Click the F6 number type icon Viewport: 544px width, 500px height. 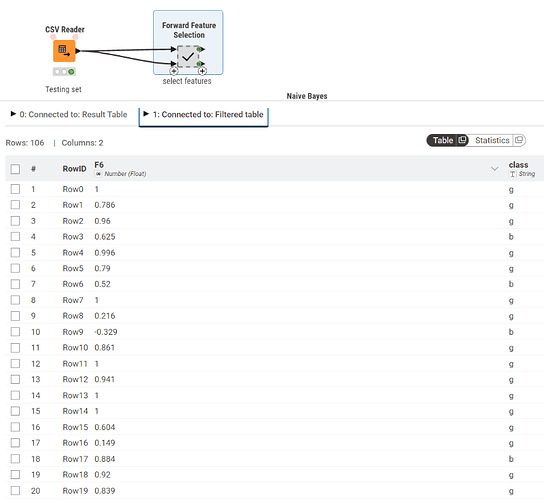[x=99, y=174]
